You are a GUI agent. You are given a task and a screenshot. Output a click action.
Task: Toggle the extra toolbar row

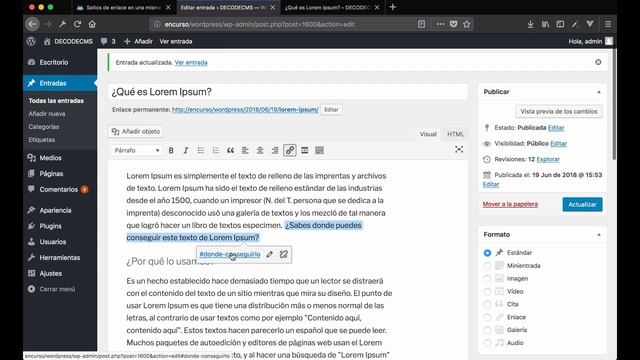320,150
